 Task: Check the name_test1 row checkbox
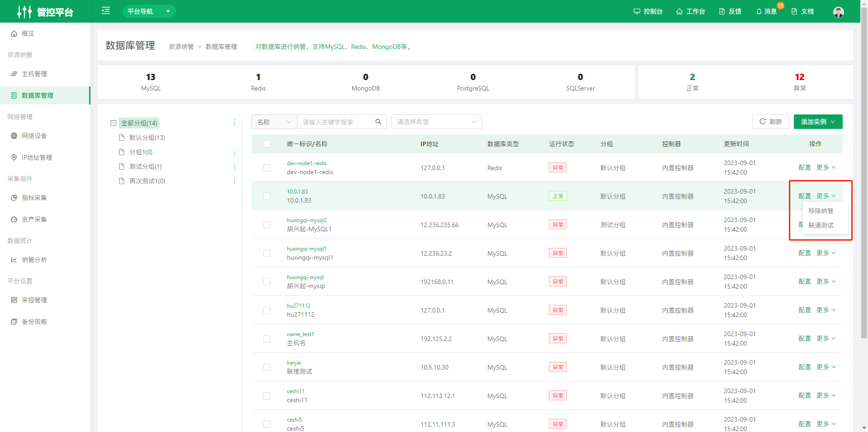(x=267, y=339)
